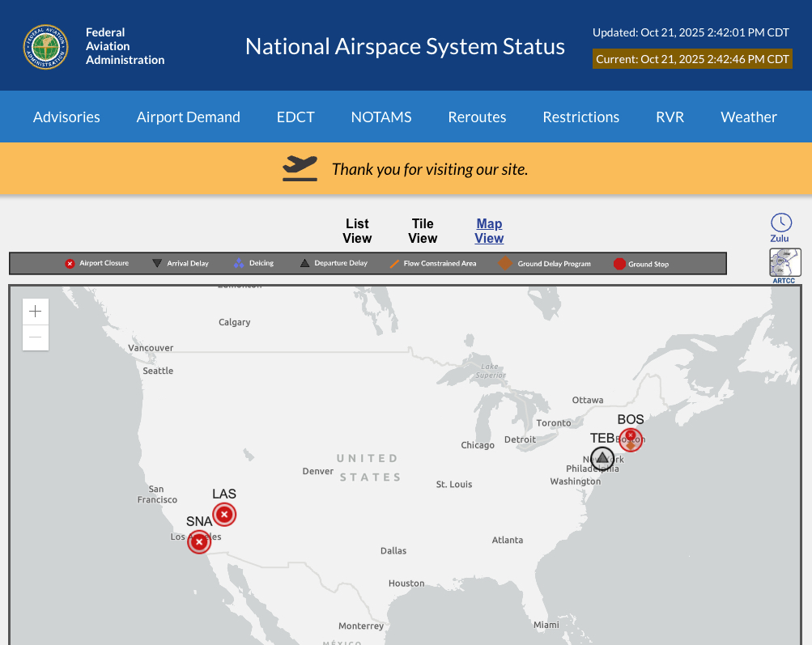Open the RVR page

pos(670,117)
